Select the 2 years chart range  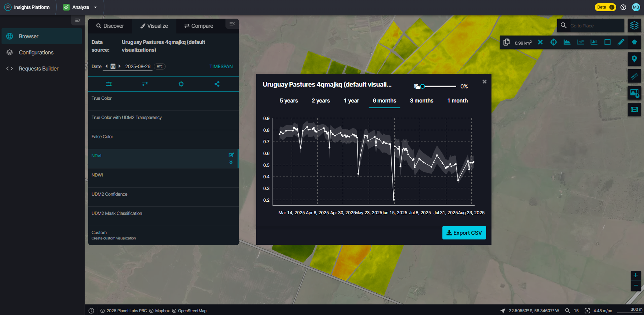pyautogui.click(x=321, y=101)
